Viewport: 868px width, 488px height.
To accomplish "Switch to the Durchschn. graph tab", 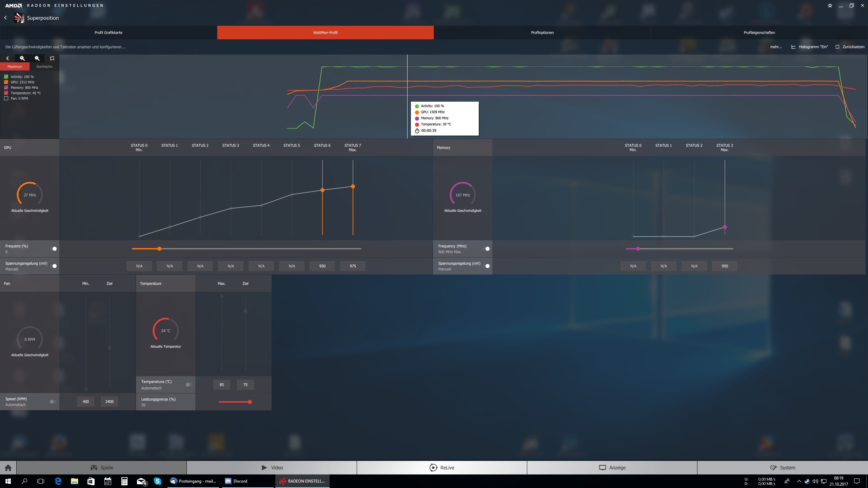I will (x=44, y=66).
